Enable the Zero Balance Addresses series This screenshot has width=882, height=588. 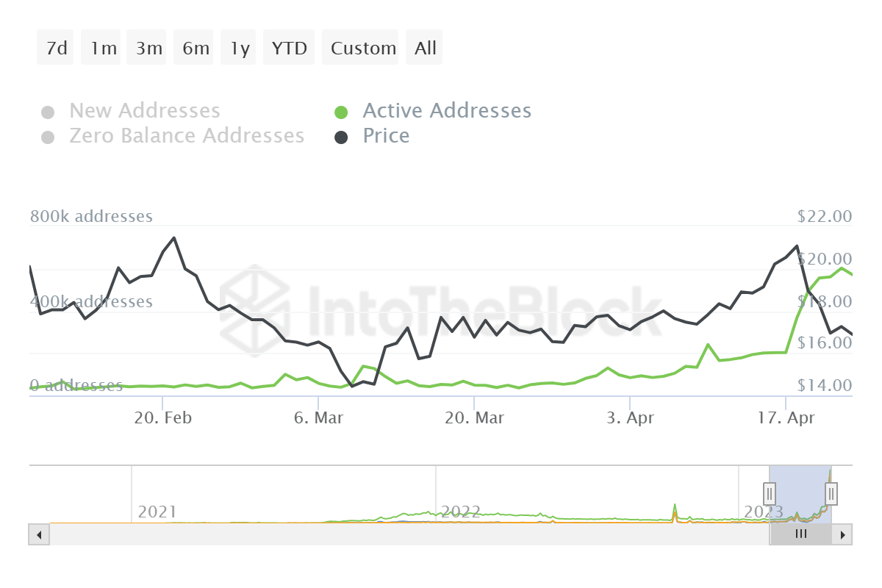[186, 136]
